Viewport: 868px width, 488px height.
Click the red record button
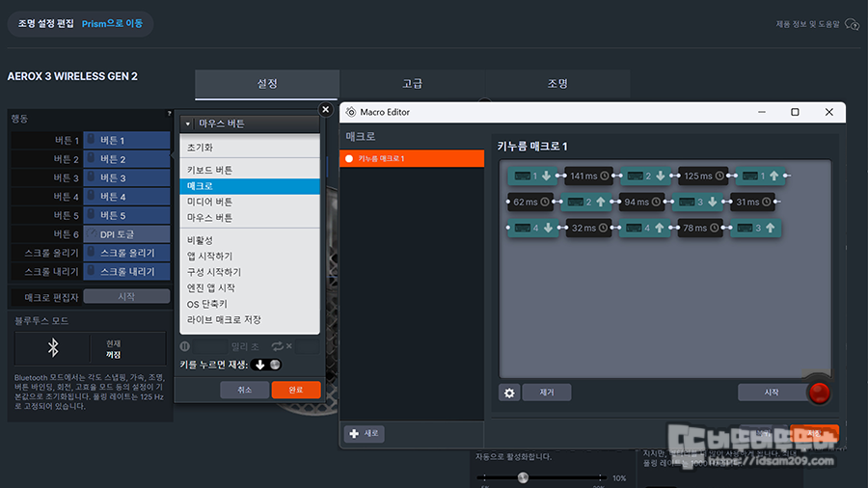[x=819, y=393]
